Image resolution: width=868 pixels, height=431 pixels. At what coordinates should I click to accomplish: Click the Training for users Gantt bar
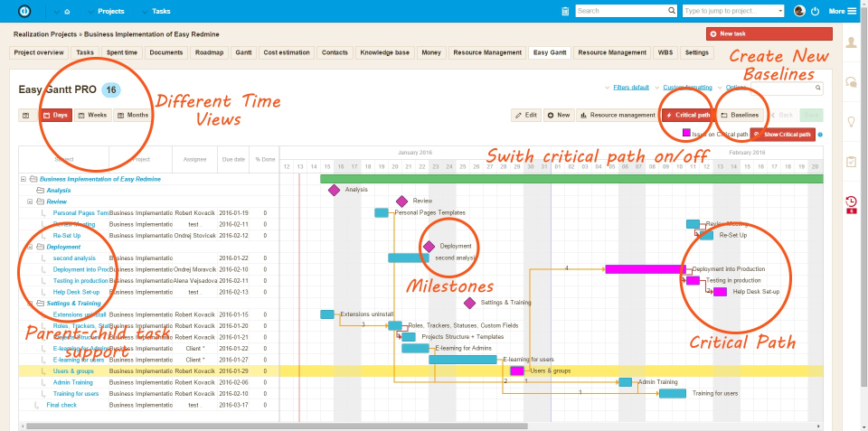click(x=673, y=393)
